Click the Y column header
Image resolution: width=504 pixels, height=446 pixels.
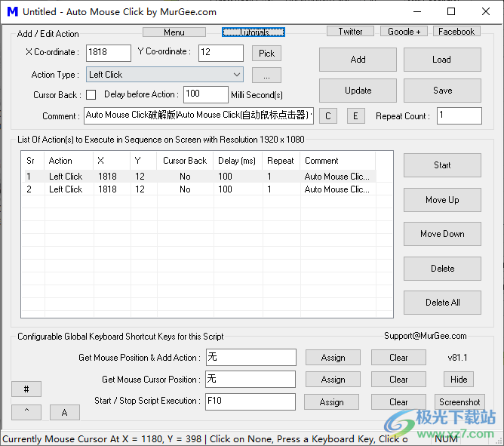pyautogui.click(x=143, y=161)
